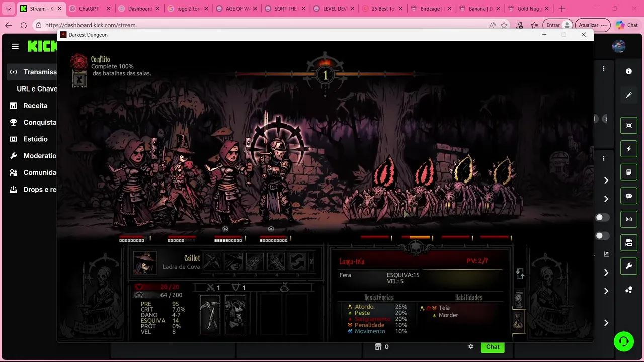The width and height of the screenshot is (644, 362).
Task: Click the green Chat button
Action: (x=493, y=347)
